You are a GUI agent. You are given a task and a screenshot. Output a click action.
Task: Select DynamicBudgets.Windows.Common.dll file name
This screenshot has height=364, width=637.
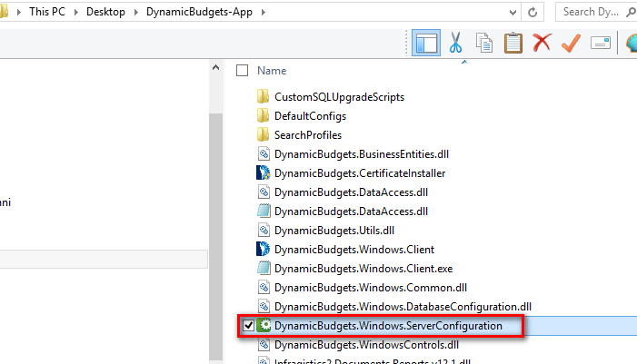[371, 288]
